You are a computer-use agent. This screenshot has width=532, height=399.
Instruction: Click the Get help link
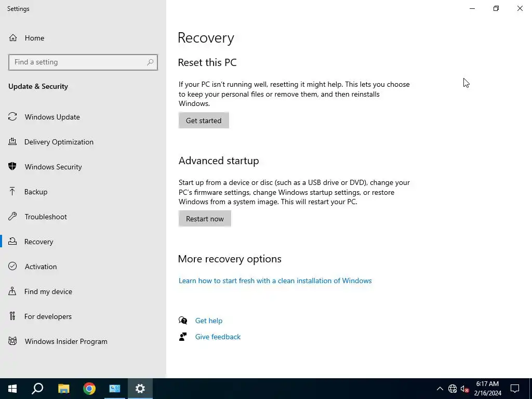coord(209,321)
